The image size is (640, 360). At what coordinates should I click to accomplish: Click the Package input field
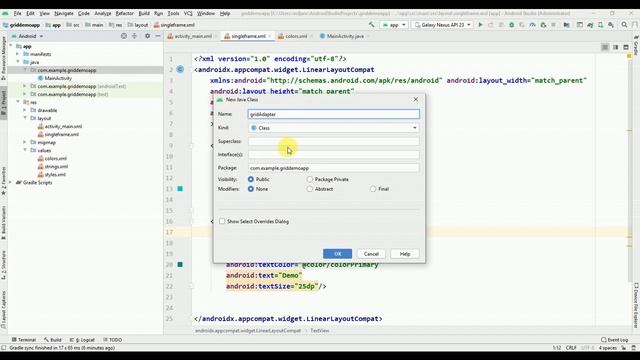[x=333, y=168]
